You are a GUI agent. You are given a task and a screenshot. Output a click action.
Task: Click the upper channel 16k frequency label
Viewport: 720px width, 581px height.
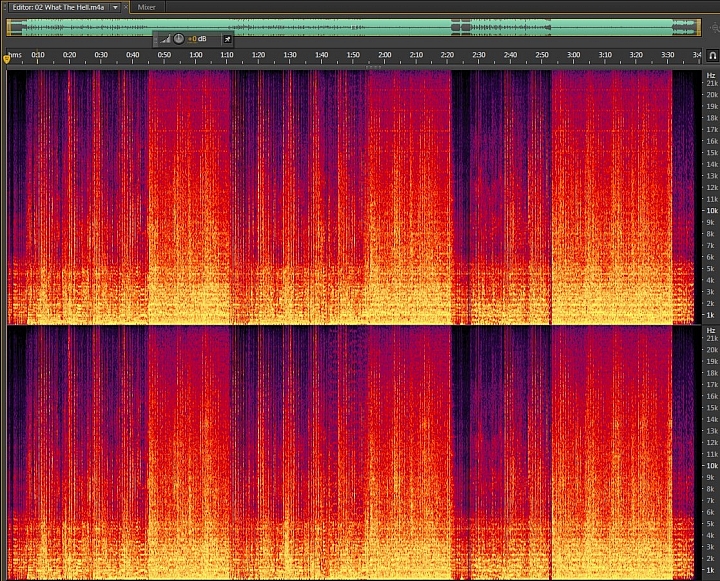click(x=712, y=141)
